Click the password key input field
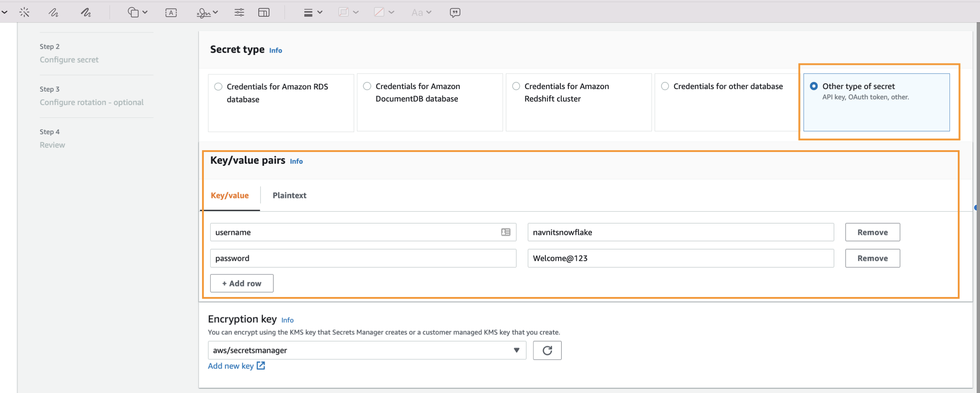This screenshot has height=393, width=980. (x=363, y=258)
